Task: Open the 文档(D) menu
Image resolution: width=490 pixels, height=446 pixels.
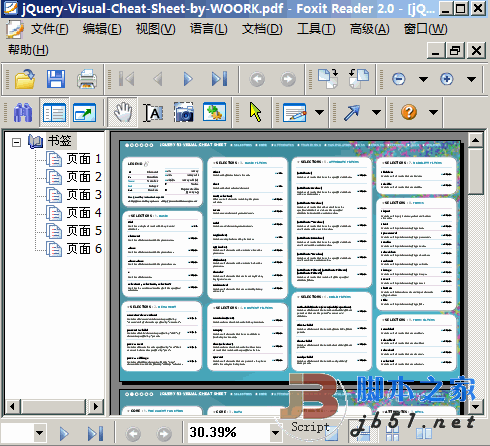Action: [262, 29]
